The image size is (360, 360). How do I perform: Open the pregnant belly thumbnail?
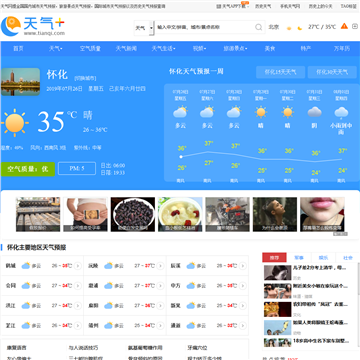click(85, 214)
